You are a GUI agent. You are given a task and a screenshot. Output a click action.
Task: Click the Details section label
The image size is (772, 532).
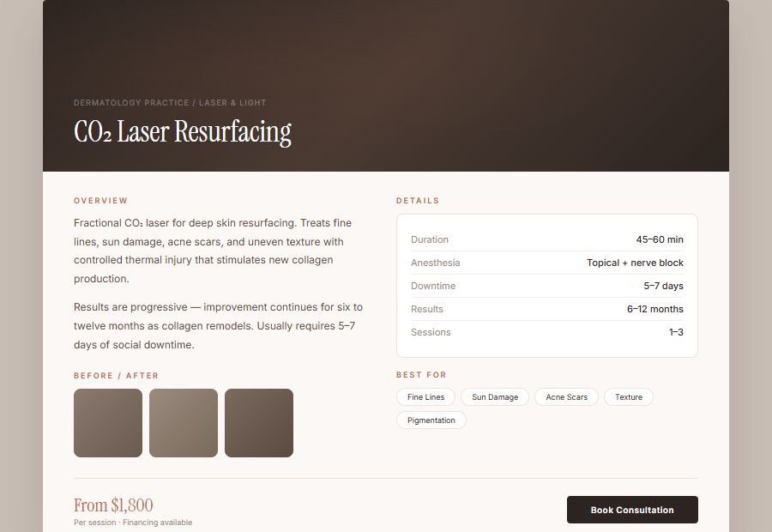click(418, 201)
